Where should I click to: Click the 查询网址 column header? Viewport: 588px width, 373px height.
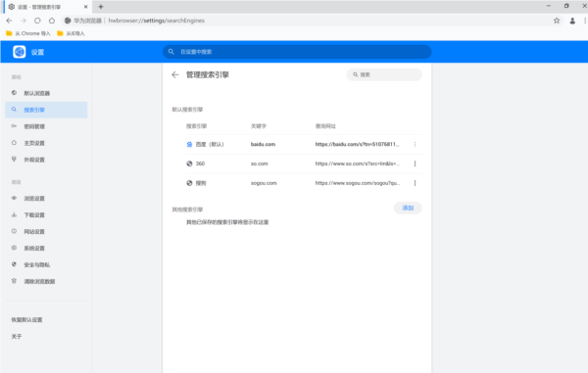(325, 126)
